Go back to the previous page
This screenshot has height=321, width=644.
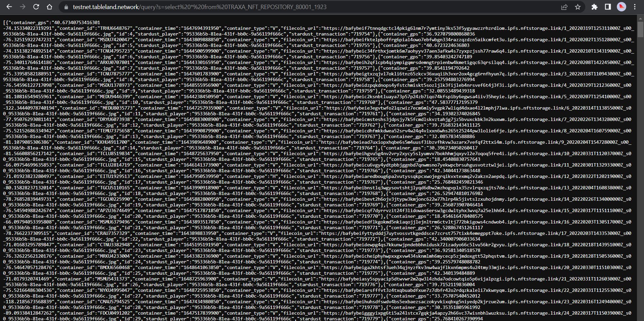(x=9, y=7)
